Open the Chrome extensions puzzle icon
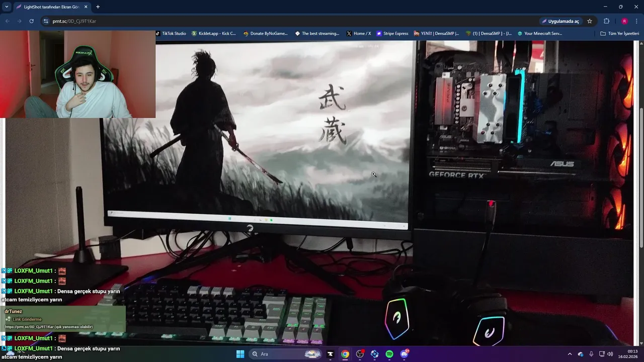The height and width of the screenshot is (362, 644). pos(606,21)
